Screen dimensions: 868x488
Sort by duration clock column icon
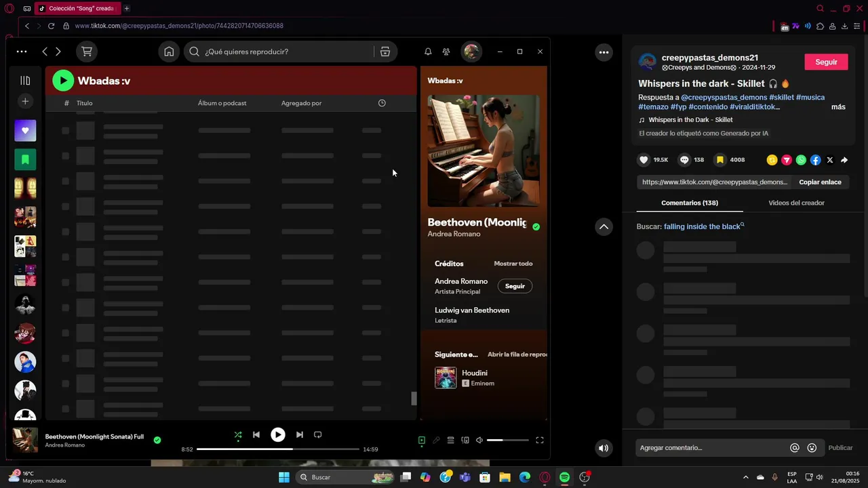click(382, 103)
